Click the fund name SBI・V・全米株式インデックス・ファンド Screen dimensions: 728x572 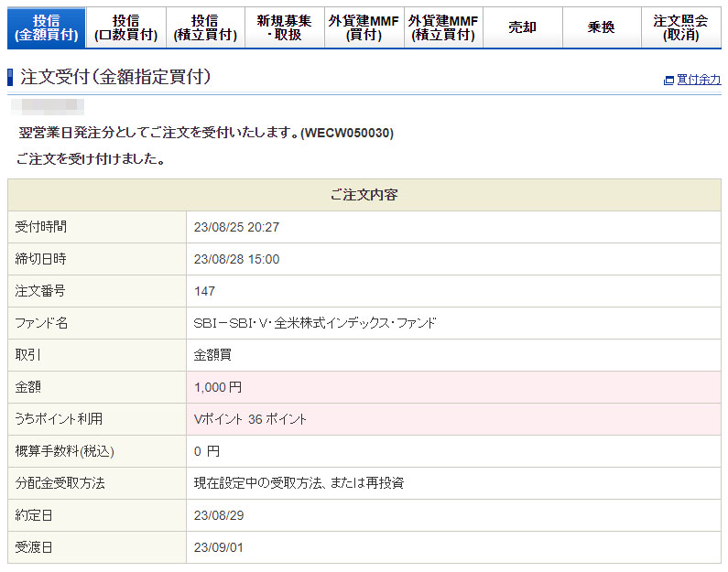(x=315, y=323)
